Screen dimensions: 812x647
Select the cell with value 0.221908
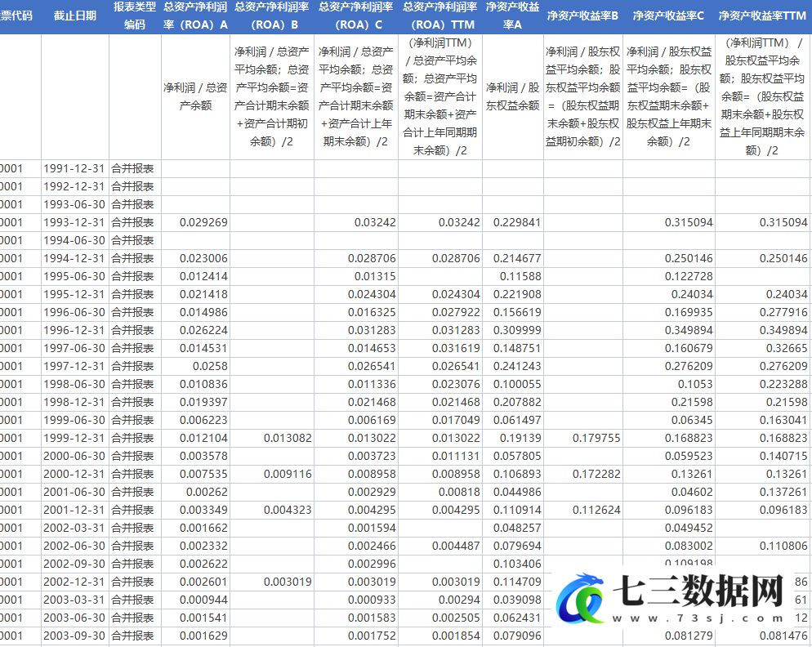513,294
